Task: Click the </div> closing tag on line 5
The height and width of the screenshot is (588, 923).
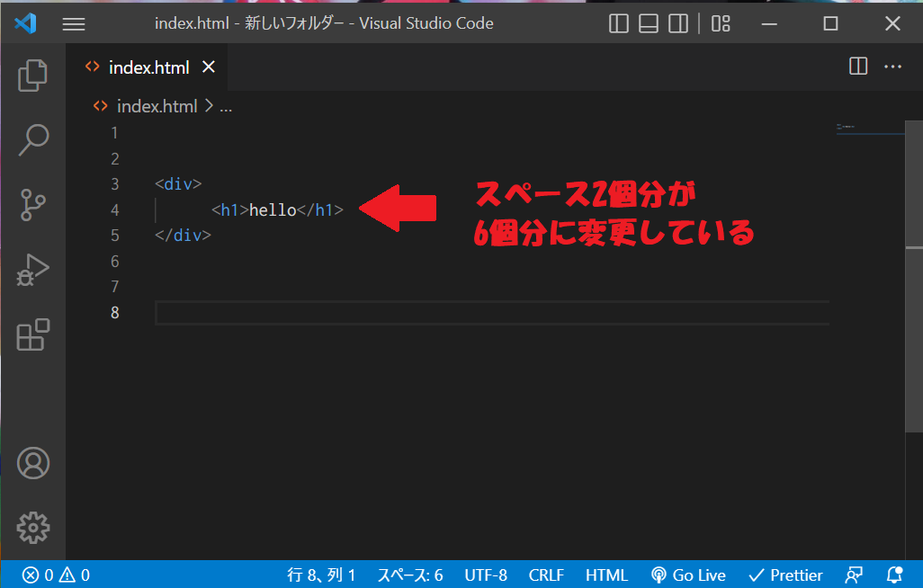Action: [183, 236]
